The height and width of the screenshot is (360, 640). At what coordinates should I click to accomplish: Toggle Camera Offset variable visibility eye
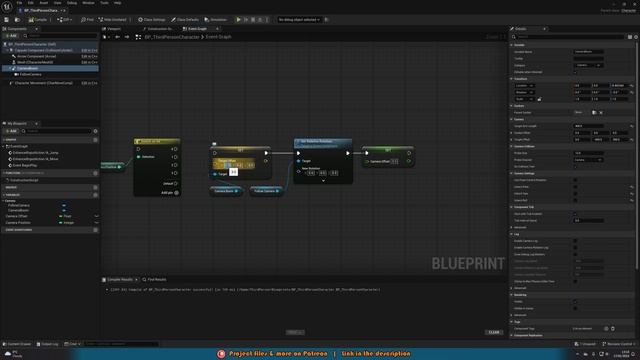[96, 216]
